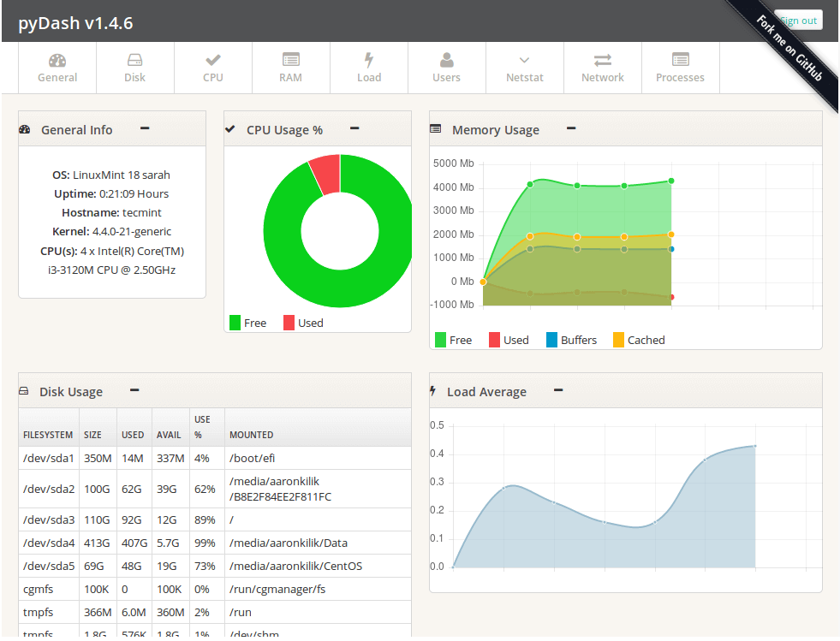Go to the CPU tab label
This screenshot has height=641, width=840.
click(213, 78)
